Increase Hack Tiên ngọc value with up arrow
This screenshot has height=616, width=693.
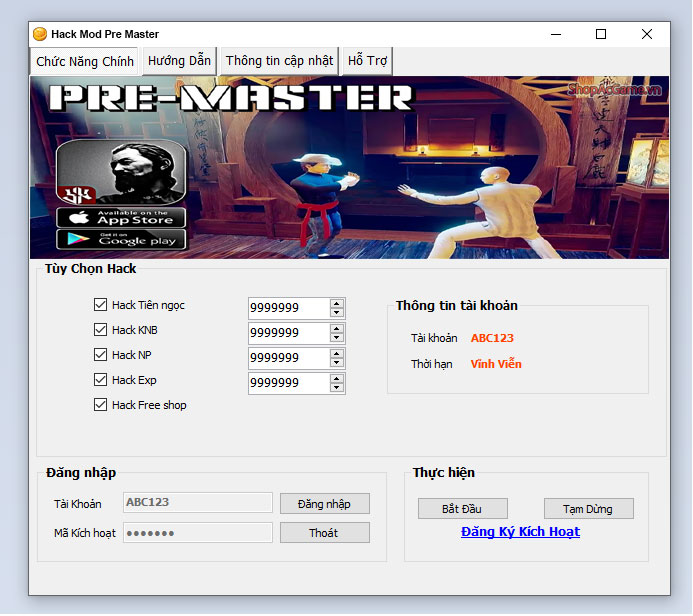[x=337, y=304]
